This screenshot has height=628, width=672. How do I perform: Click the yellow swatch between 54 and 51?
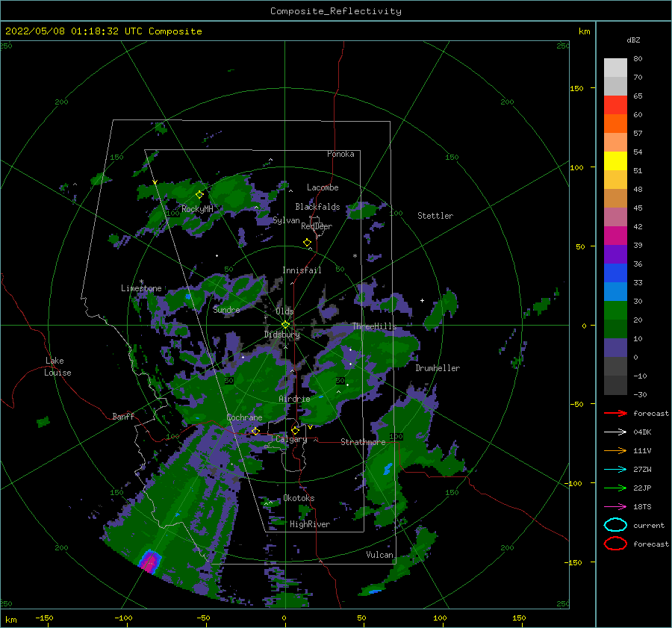click(x=615, y=161)
